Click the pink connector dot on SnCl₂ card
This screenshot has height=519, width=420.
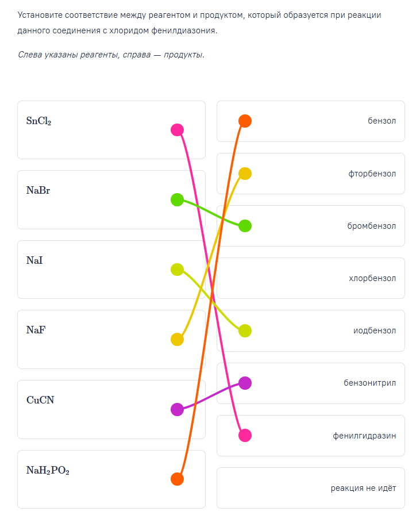click(x=177, y=130)
